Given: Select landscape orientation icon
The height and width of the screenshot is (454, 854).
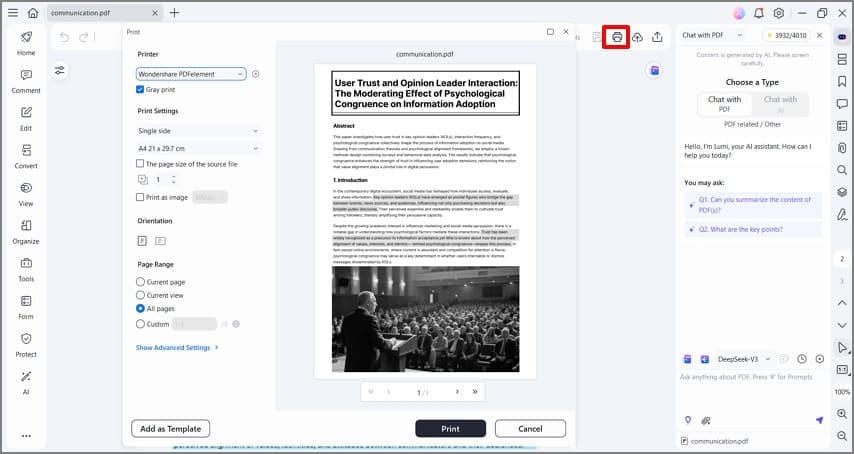Looking at the screenshot, I should [160, 241].
